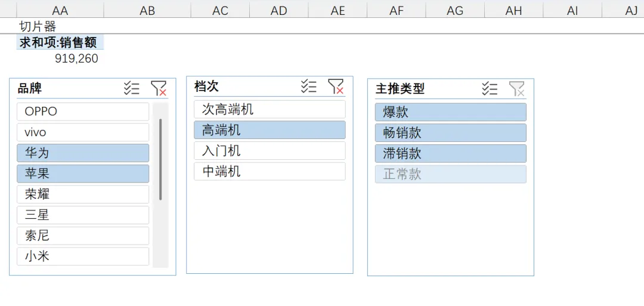
Task: Deselect 苹果 brand item
Action: pos(83,174)
